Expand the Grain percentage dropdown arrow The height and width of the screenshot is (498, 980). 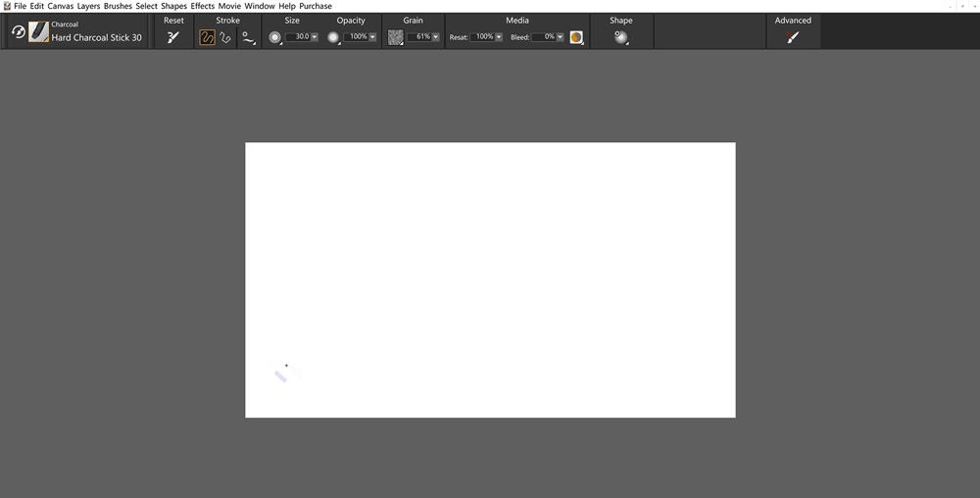click(x=437, y=37)
